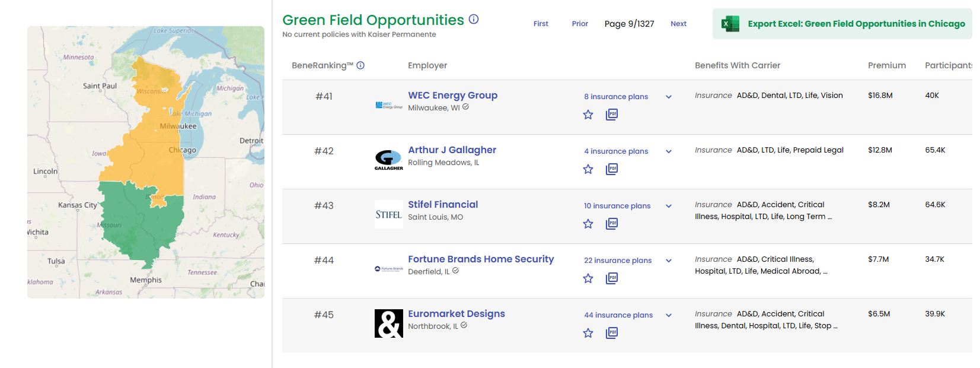This screenshot has height=368, width=980.
Task: Favorite Arthur J Gallagher with star icon
Action: [588, 169]
